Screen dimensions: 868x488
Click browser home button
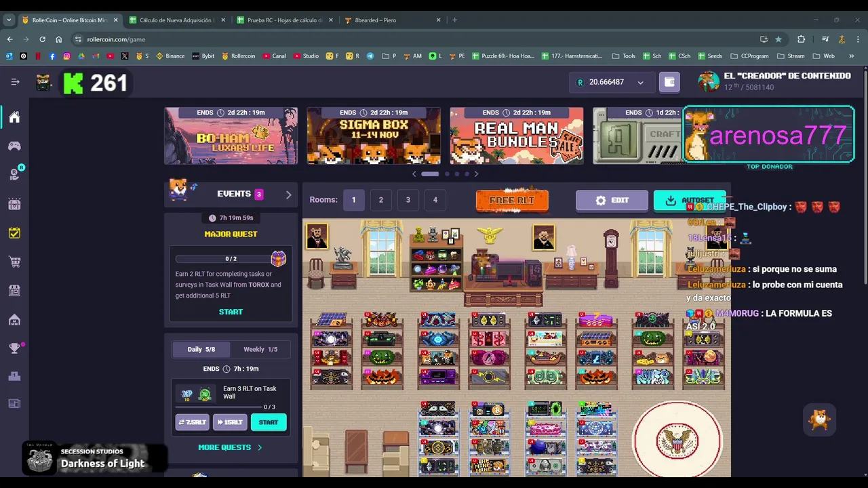[58, 39]
